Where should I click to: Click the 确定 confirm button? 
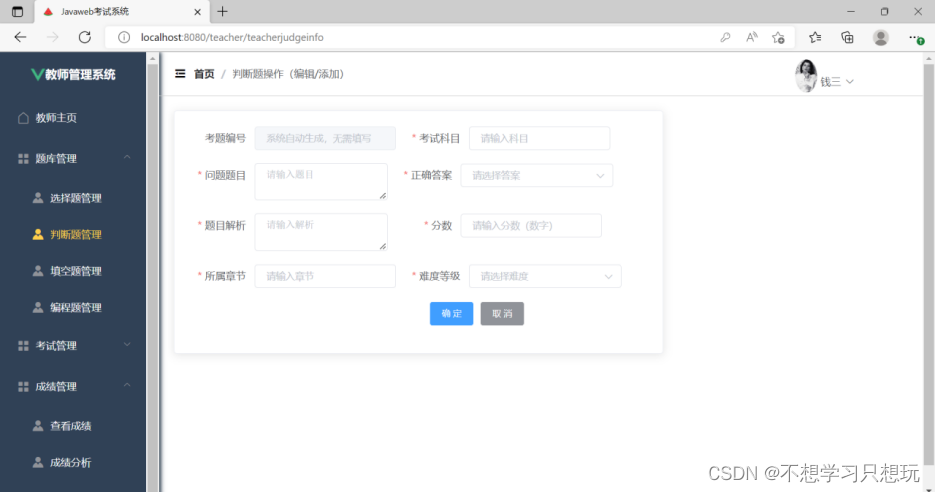(451, 314)
